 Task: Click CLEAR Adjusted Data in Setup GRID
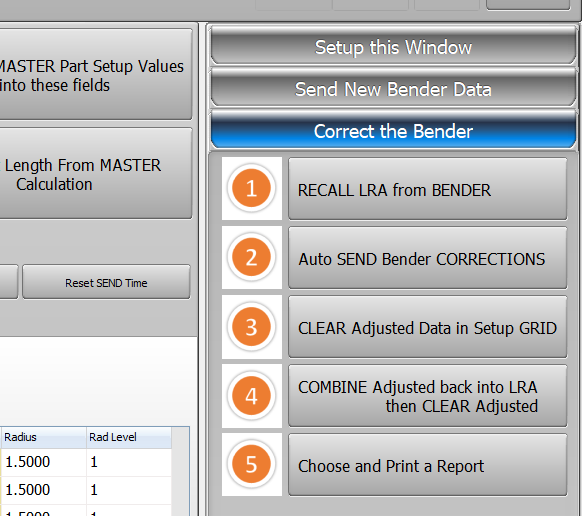pos(428,327)
